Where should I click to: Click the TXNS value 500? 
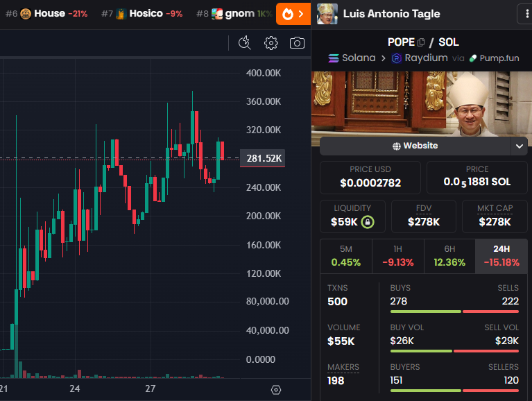click(x=337, y=302)
